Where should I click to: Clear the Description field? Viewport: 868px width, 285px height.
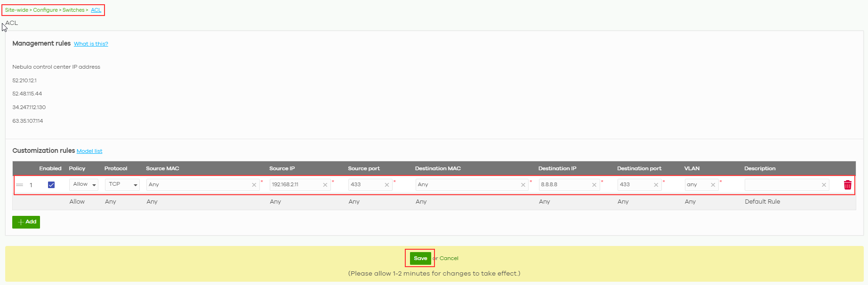coord(824,185)
